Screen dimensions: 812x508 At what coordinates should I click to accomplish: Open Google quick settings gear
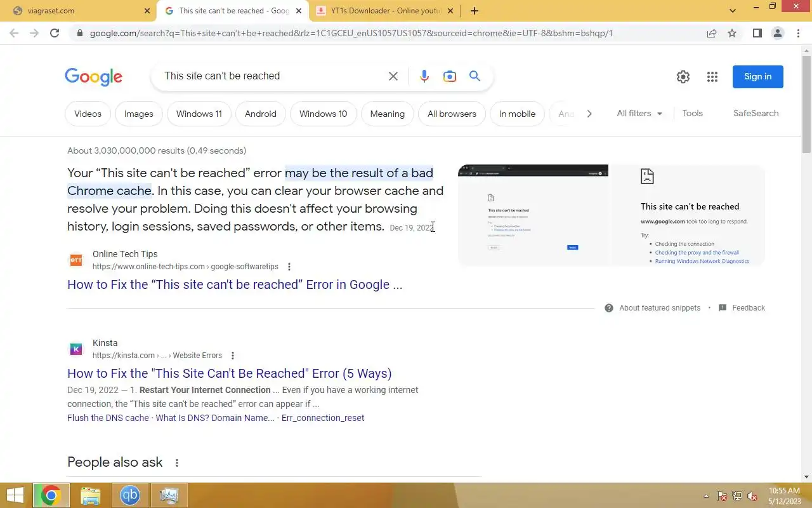point(683,77)
